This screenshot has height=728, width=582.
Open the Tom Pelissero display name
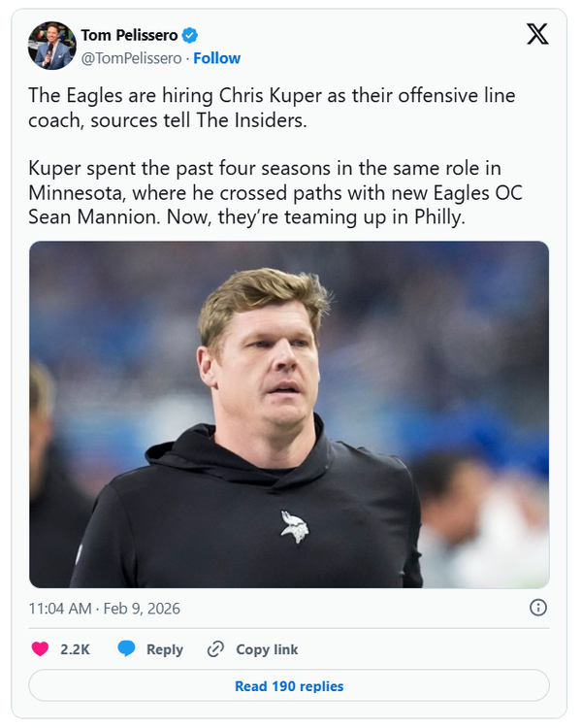point(129,35)
